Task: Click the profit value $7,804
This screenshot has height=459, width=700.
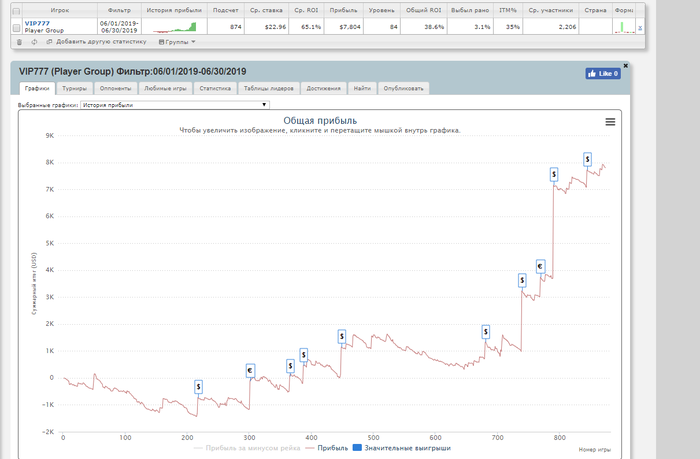Action: coord(350,27)
